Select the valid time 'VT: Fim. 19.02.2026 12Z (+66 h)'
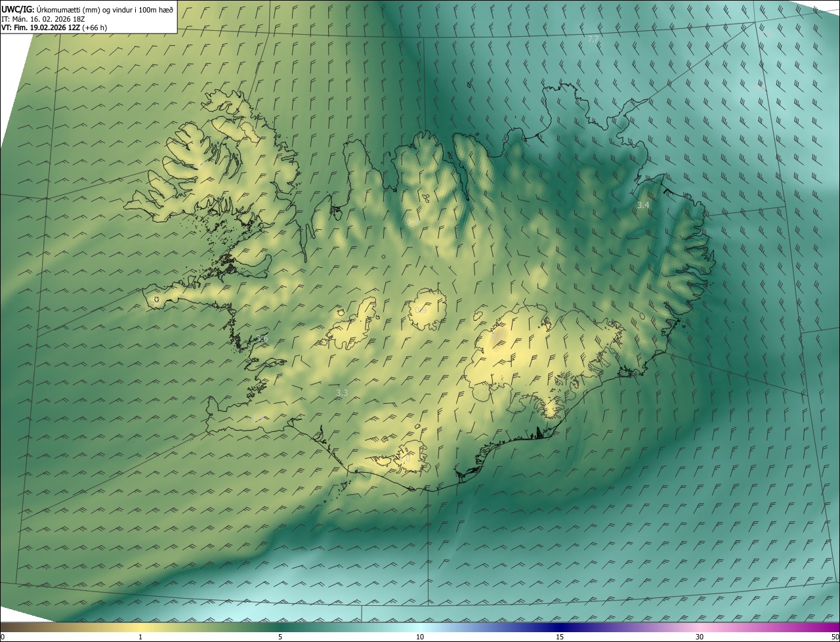 tap(54, 28)
